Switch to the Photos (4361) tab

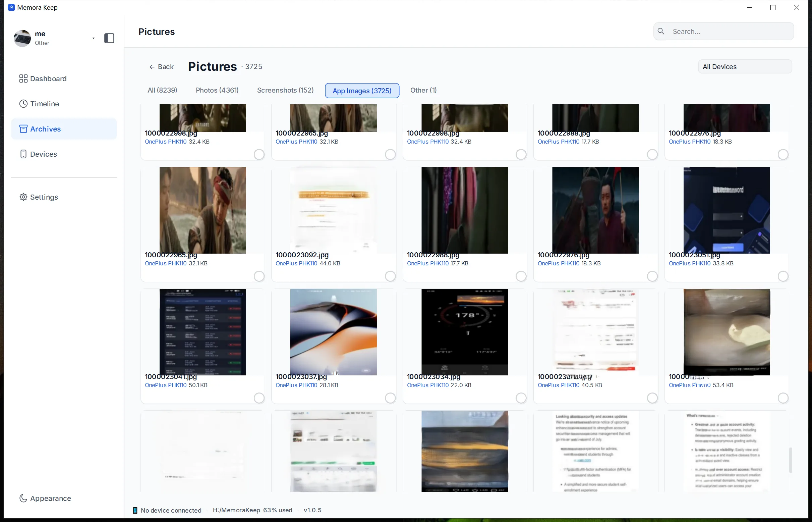tap(217, 90)
